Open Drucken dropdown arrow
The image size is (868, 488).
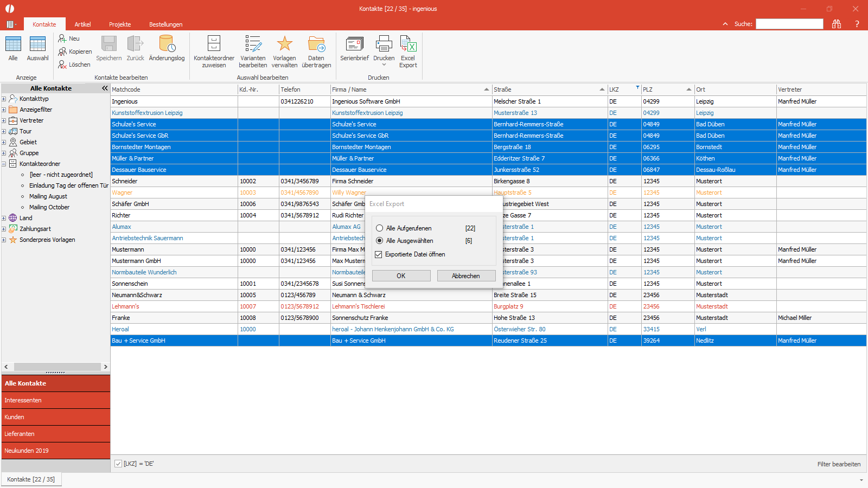click(384, 65)
